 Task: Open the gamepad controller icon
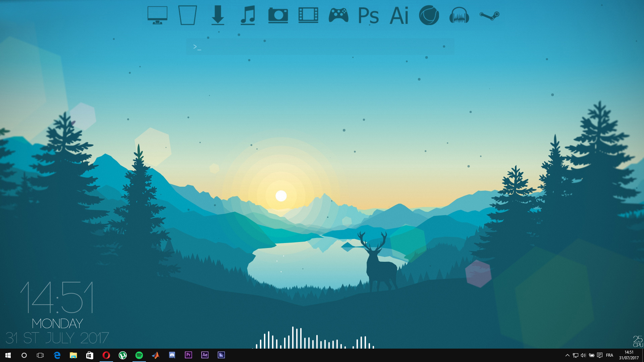tap(338, 15)
